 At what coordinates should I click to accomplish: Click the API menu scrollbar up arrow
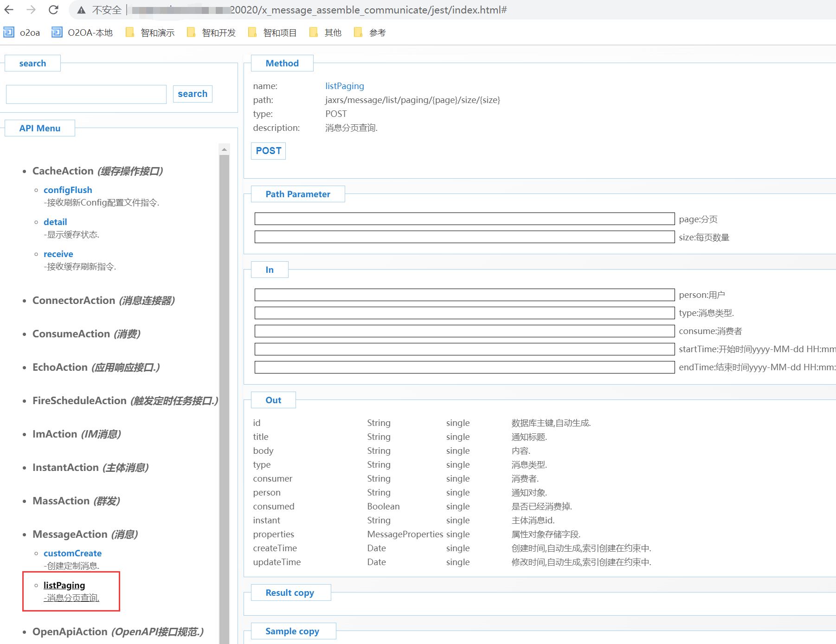tap(224, 149)
